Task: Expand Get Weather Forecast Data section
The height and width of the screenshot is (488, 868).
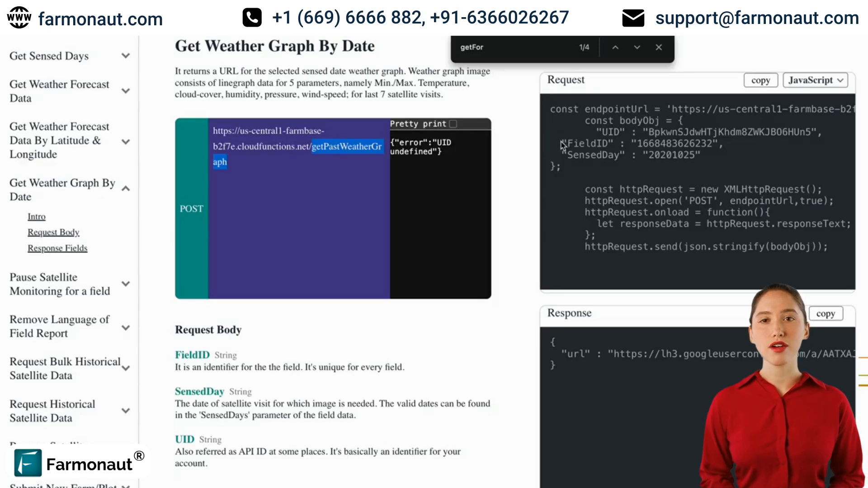Action: 126,91
